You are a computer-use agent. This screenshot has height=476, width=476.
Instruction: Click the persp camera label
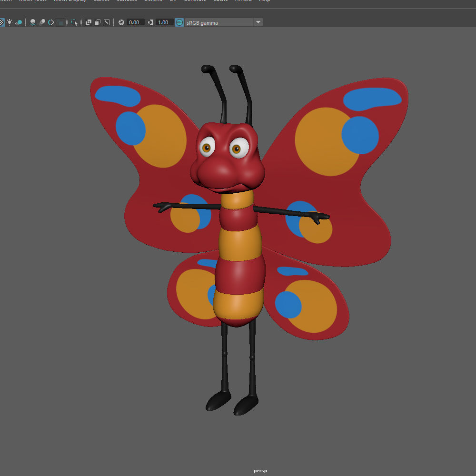260,471
